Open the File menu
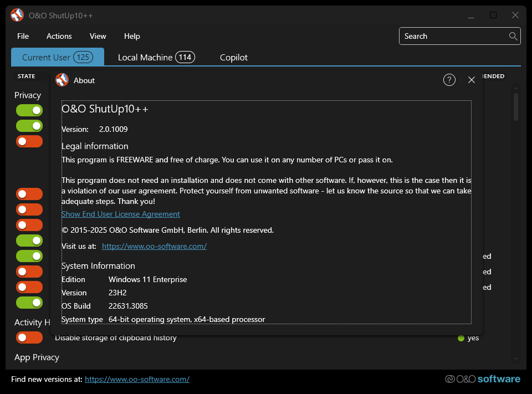This screenshot has height=394, width=532. (x=23, y=36)
